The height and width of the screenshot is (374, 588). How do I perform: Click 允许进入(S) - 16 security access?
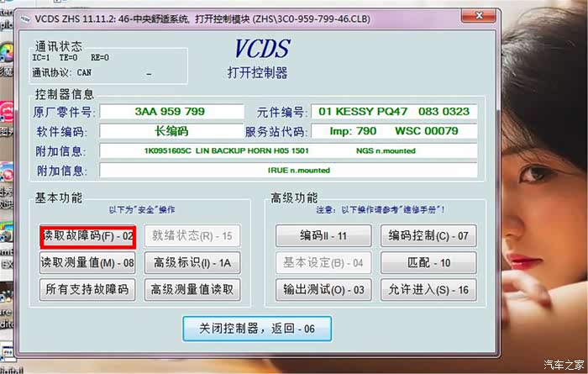click(428, 290)
